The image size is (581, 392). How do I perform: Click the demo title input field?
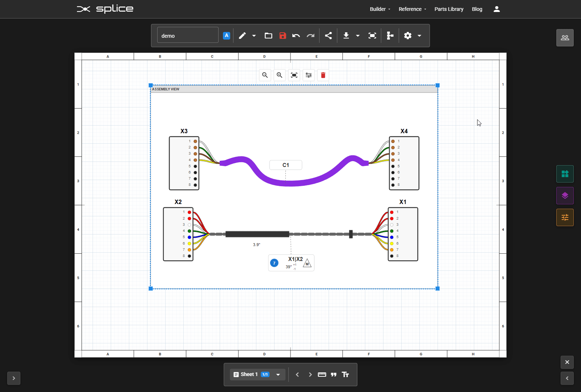click(187, 35)
